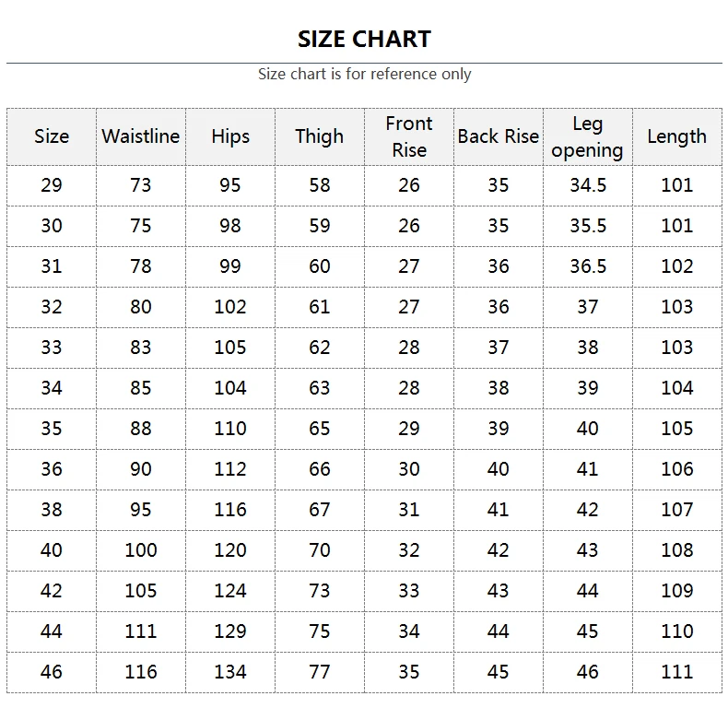The width and height of the screenshot is (728, 708).
Task: Click the Back Rise column header
Action: point(498,136)
